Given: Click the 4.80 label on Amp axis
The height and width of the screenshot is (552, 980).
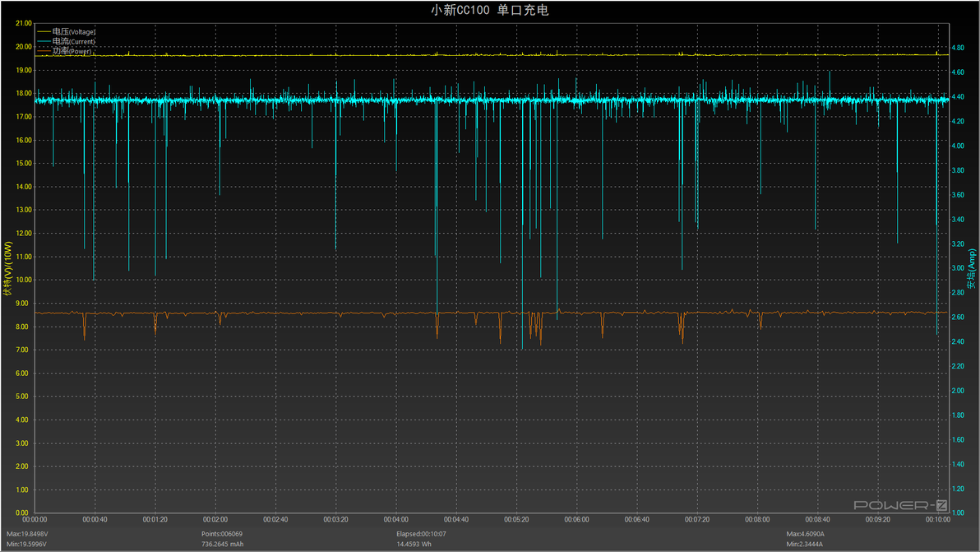Looking at the screenshot, I should (958, 48).
